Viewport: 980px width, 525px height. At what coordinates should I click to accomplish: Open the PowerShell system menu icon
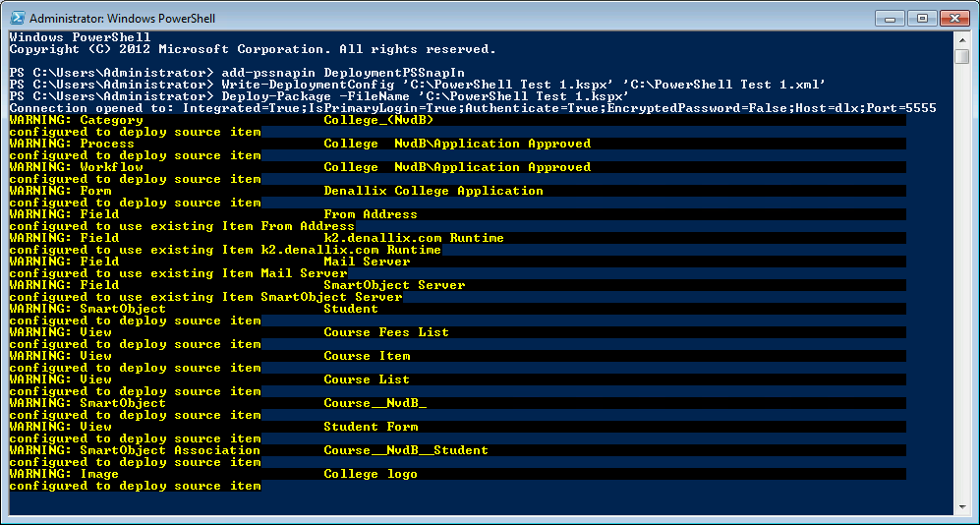(17, 17)
